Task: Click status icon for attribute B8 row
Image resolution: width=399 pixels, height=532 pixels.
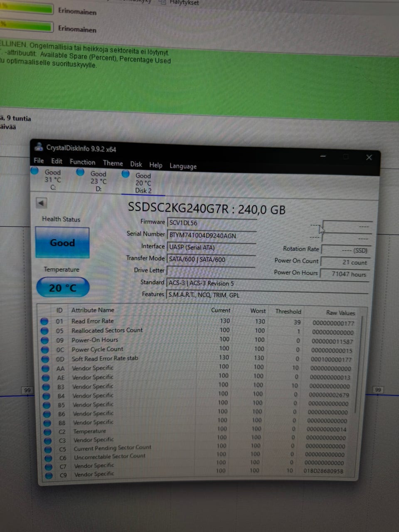Action: (47, 423)
